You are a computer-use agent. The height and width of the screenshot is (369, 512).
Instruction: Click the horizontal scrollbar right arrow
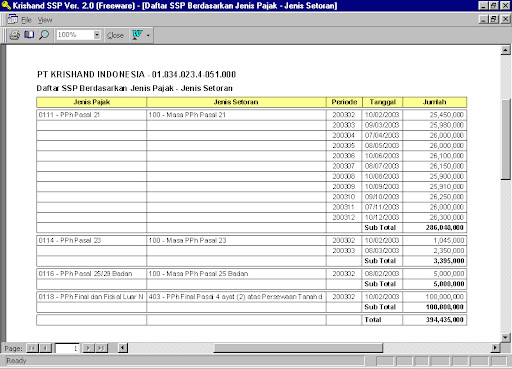click(x=495, y=348)
